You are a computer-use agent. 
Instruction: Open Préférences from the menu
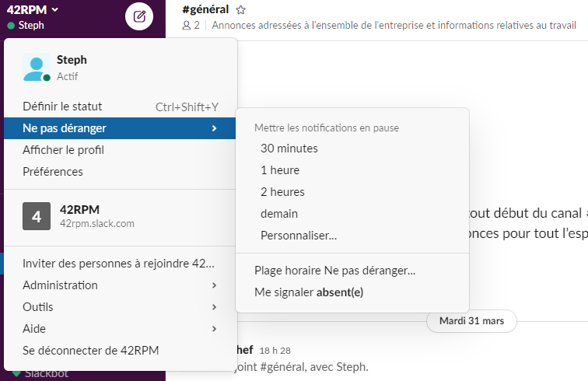(x=120, y=172)
